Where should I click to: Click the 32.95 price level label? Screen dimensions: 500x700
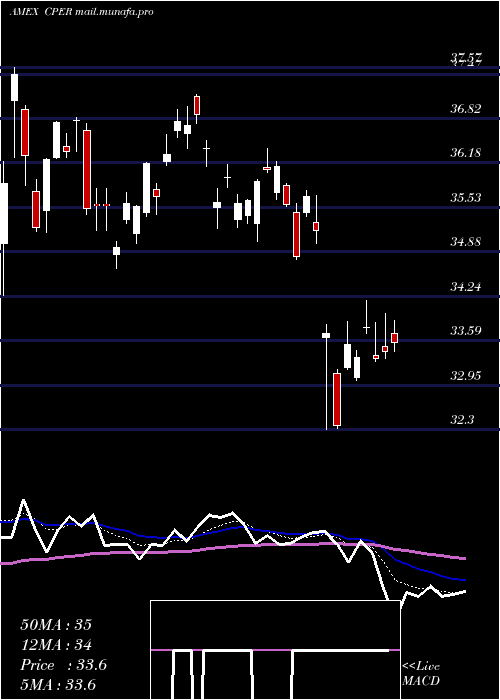(466, 375)
